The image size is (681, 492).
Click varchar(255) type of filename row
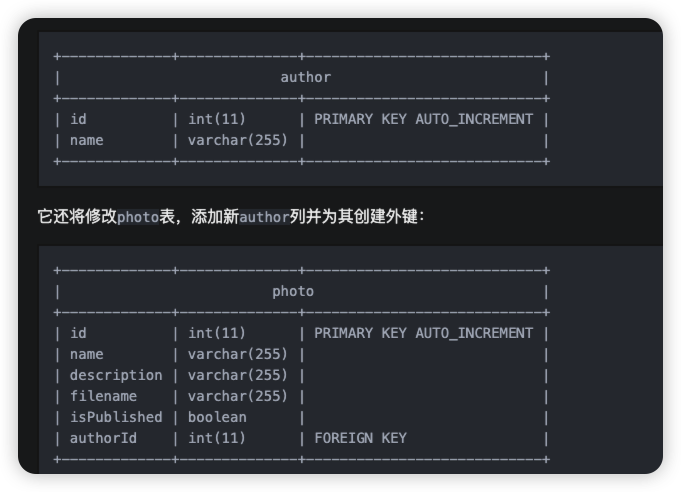238,396
